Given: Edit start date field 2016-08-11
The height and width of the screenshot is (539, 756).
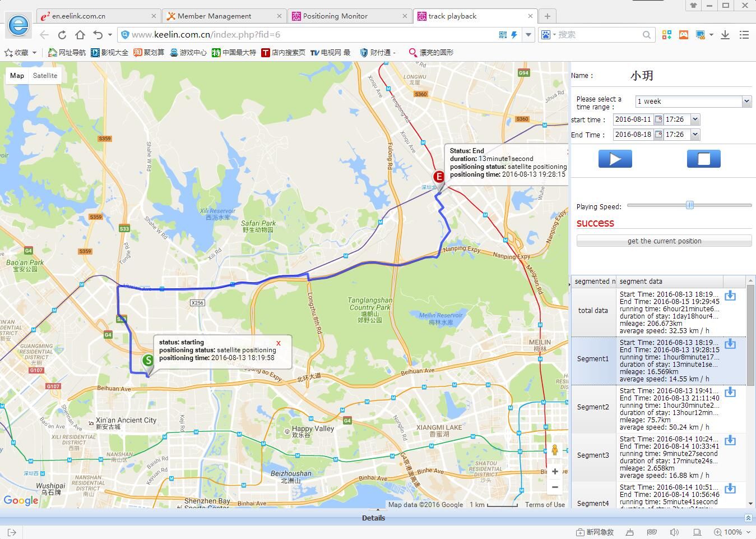Looking at the screenshot, I should 633,119.
